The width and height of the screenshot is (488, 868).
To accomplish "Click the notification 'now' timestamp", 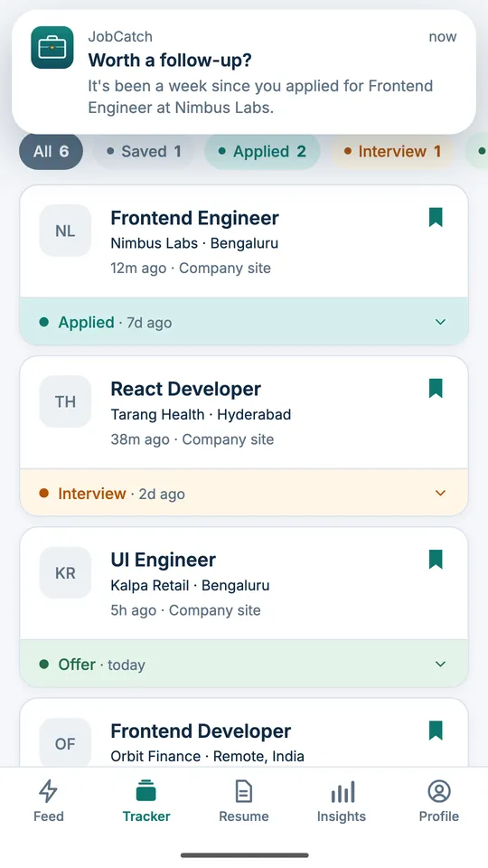I will pyautogui.click(x=443, y=37).
